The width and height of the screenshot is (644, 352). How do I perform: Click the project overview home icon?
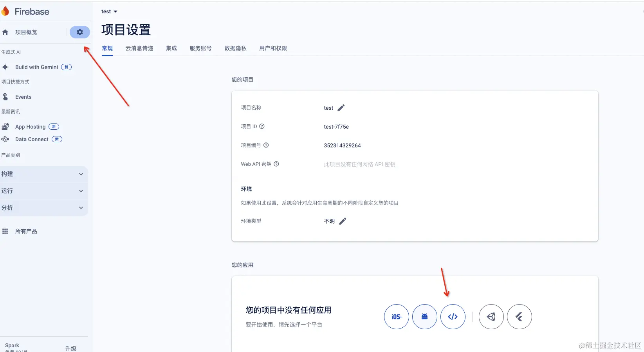click(5, 32)
